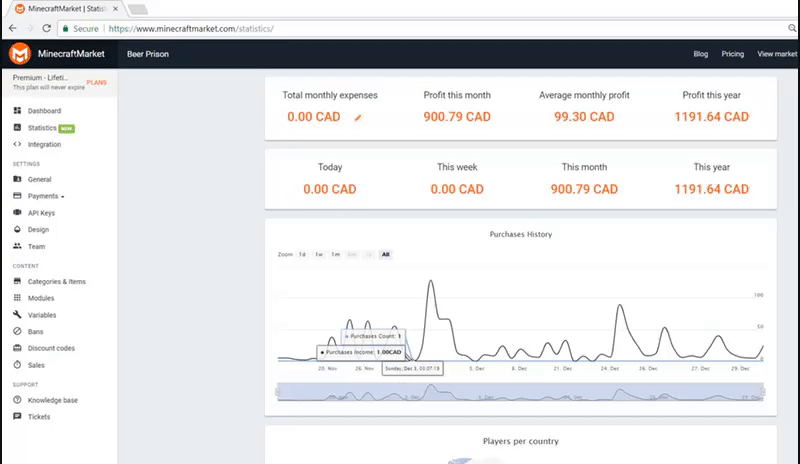Click the Knowledge base help icon
This screenshot has width=800, height=464.
pyautogui.click(x=17, y=400)
